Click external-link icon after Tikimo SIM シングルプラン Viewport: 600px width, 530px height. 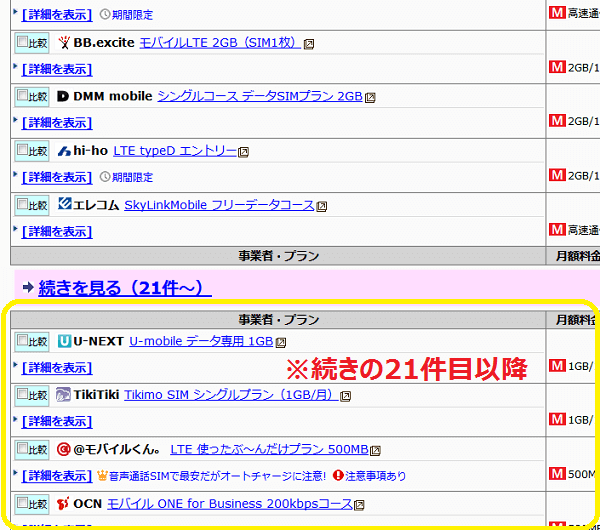346,396
